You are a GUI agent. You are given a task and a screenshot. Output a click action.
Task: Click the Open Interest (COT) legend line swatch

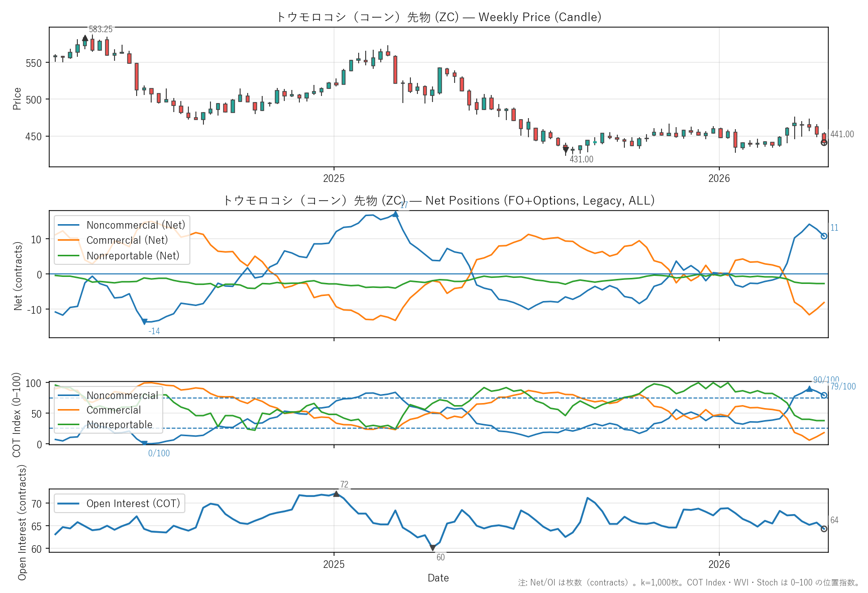click(69, 504)
